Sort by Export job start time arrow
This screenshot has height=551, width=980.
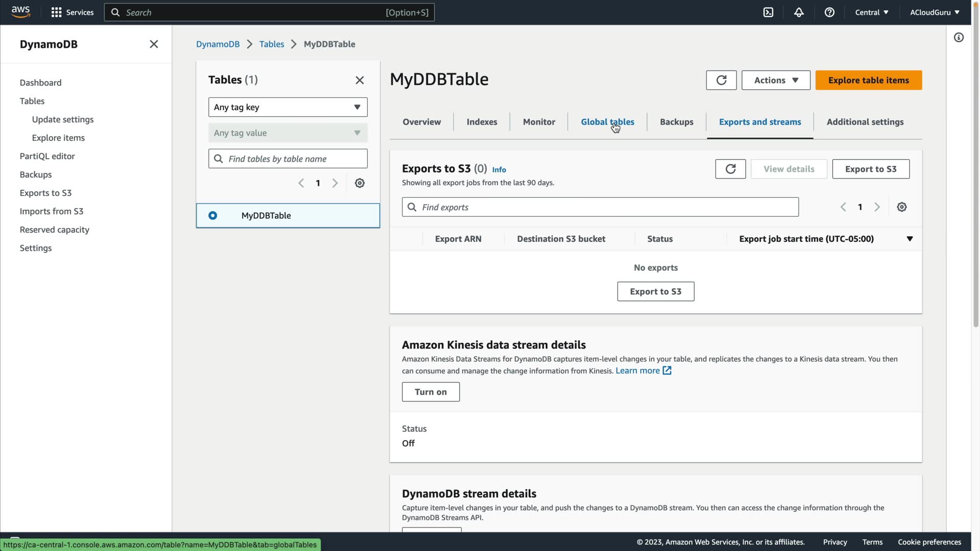point(909,239)
